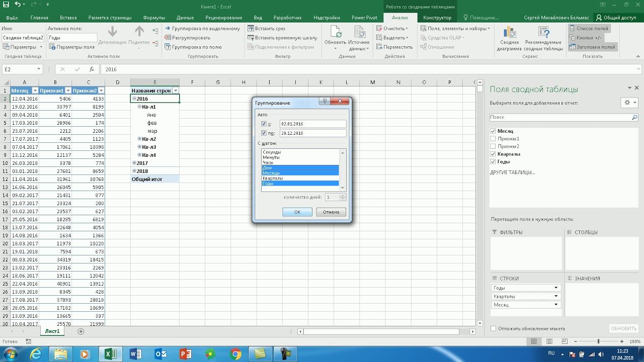Enable Отложить обновление макета checkbox
Viewport: 644px width, 362px height.
(493, 328)
